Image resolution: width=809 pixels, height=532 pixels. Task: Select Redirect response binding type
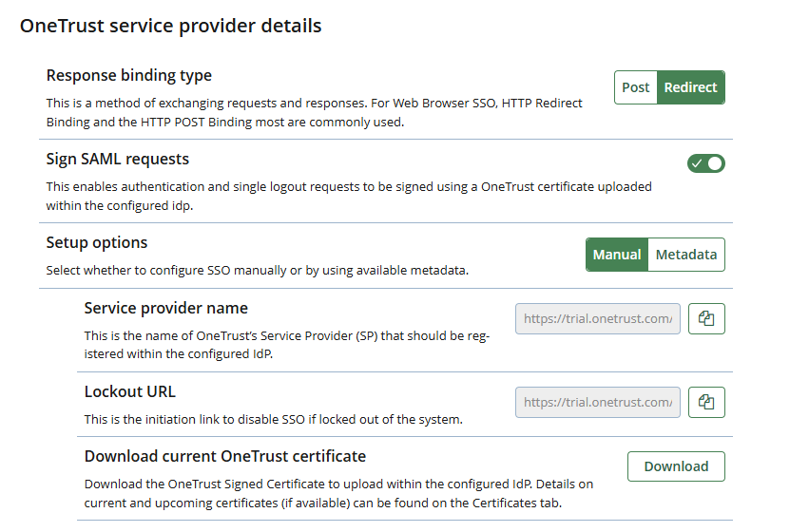(x=690, y=87)
